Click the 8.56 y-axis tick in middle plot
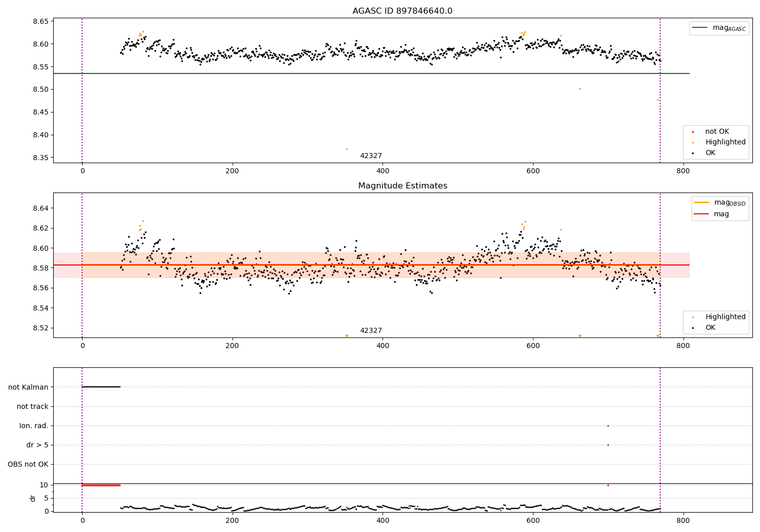The image size is (760, 532). [x=41, y=288]
